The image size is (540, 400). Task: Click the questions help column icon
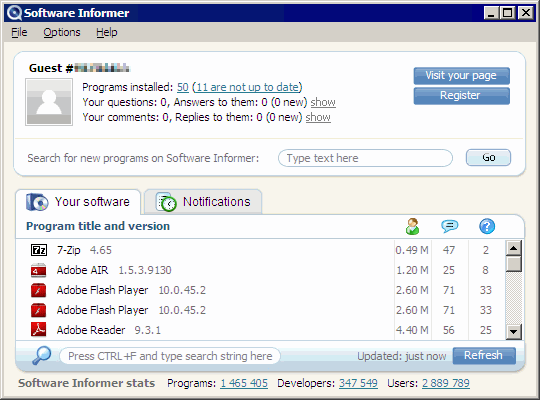click(x=487, y=226)
